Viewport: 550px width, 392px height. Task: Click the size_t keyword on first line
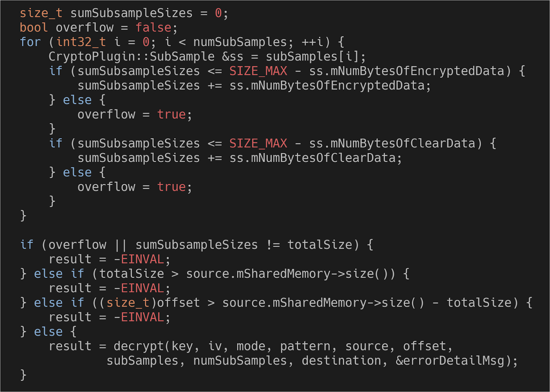[41, 13]
